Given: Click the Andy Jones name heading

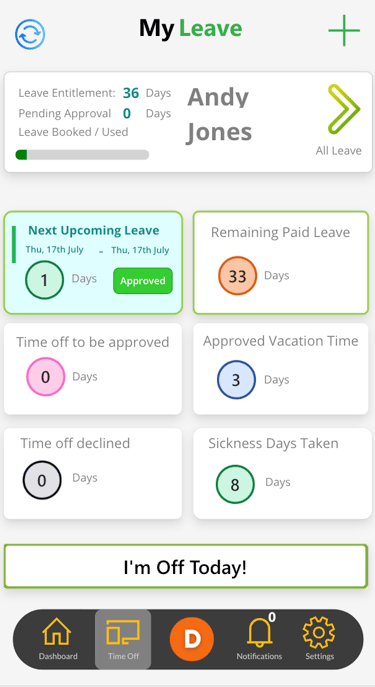Looking at the screenshot, I should tap(220, 114).
